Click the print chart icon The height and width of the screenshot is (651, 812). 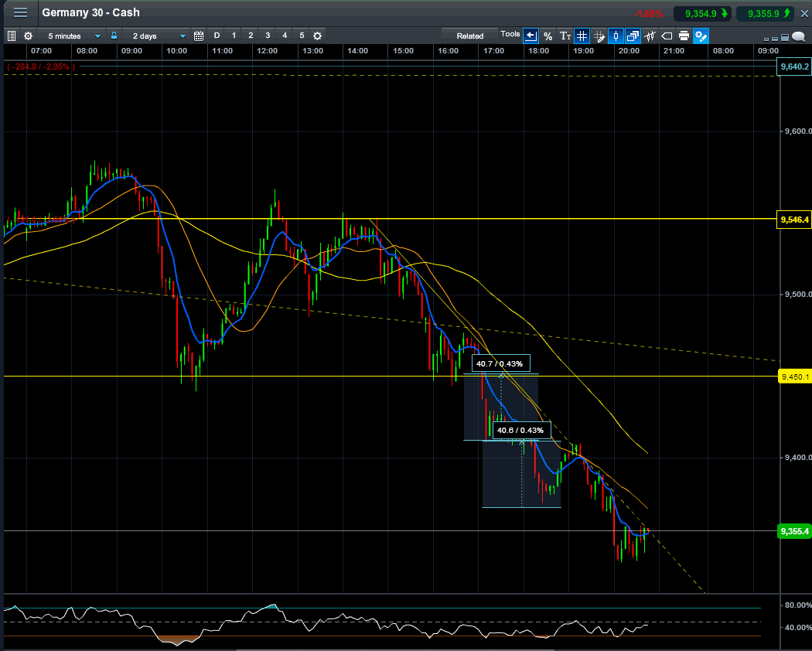(684, 36)
